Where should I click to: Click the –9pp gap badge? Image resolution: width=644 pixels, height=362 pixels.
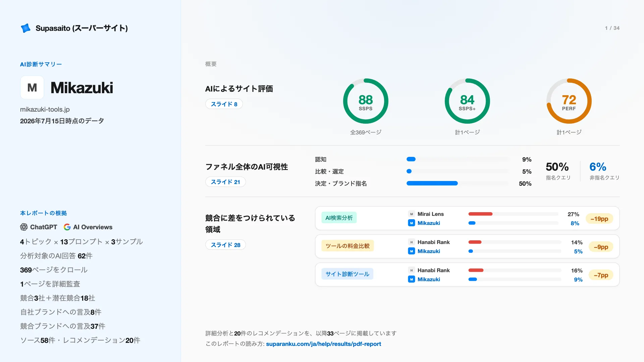tap(601, 247)
